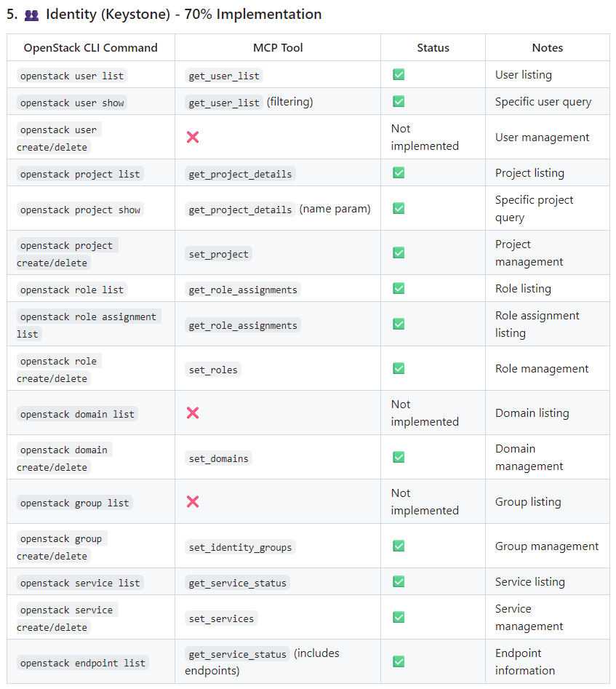
Task: Click green checkmark in set_project row
Action: (x=399, y=252)
